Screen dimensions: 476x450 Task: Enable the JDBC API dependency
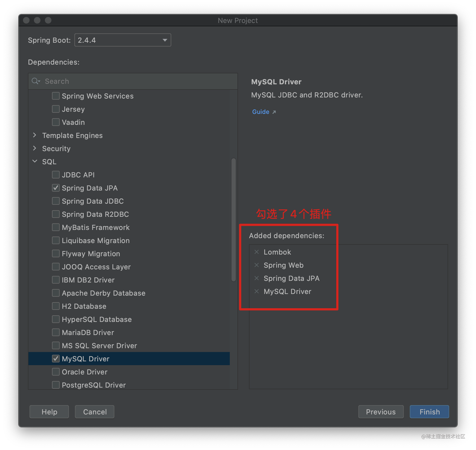(56, 175)
